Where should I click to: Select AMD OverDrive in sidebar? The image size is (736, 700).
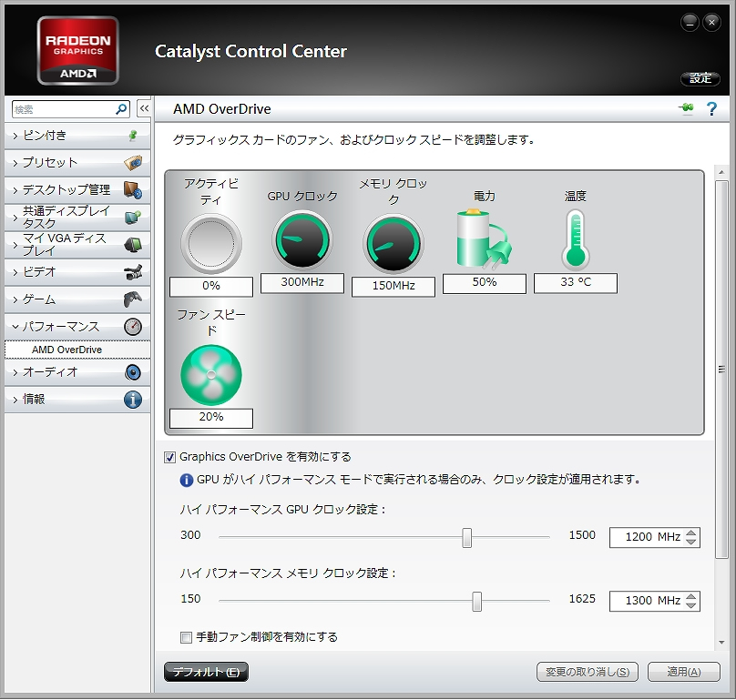pos(77,350)
